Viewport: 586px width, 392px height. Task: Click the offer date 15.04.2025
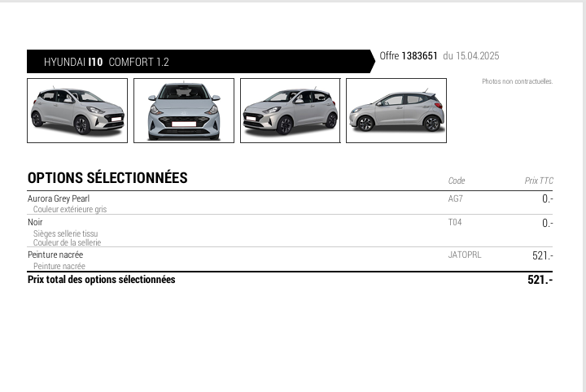(x=478, y=56)
